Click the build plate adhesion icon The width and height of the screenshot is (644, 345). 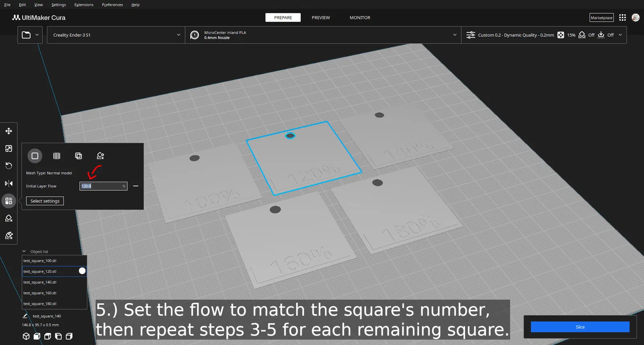pyautogui.click(x=601, y=35)
